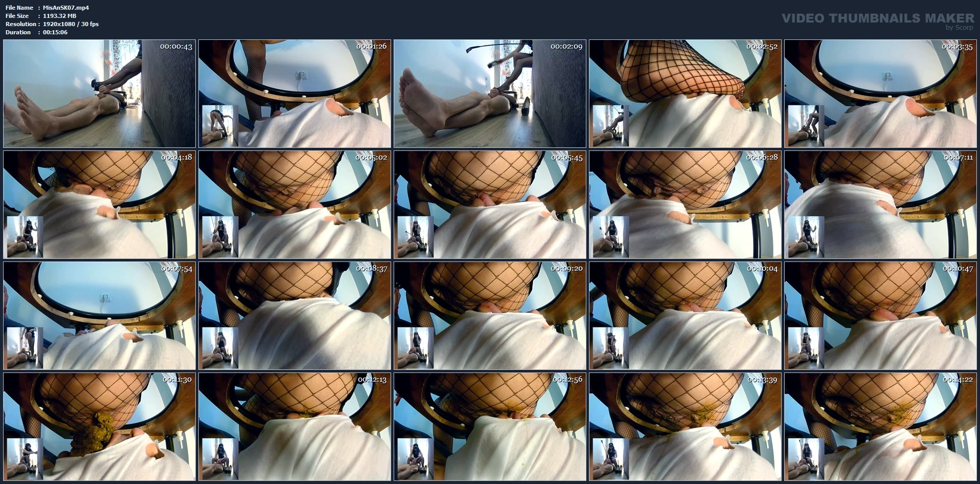The width and height of the screenshot is (980, 484).
Task: Click the 00:00:43 timestamp label
Action: point(176,47)
